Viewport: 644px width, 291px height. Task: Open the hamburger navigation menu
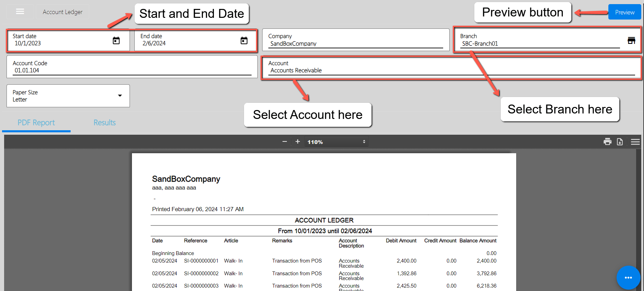20,12
